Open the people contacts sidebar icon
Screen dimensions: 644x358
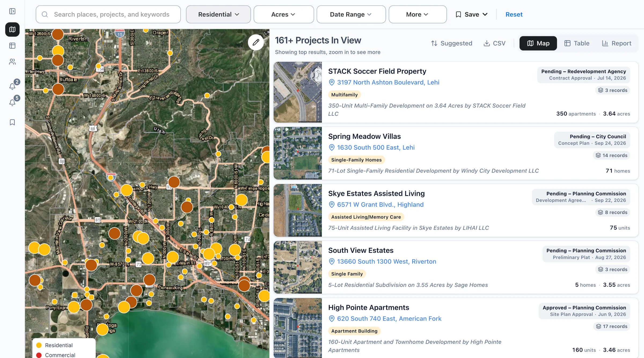12,62
